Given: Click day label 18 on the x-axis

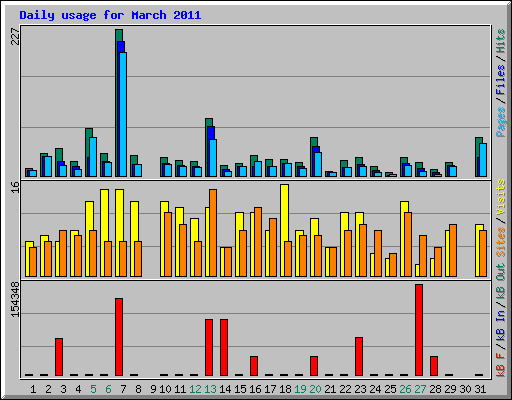Looking at the screenshot, I should 285,389.
